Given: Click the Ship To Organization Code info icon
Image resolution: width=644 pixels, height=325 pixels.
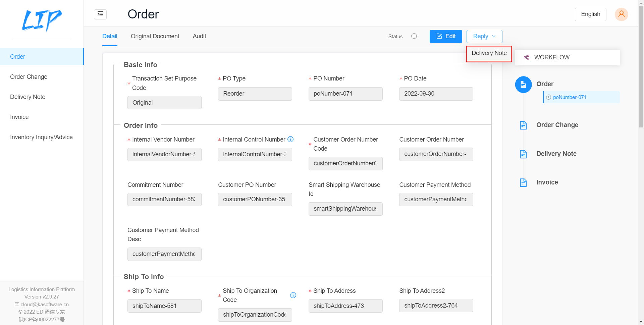Looking at the screenshot, I should tap(293, 295).
